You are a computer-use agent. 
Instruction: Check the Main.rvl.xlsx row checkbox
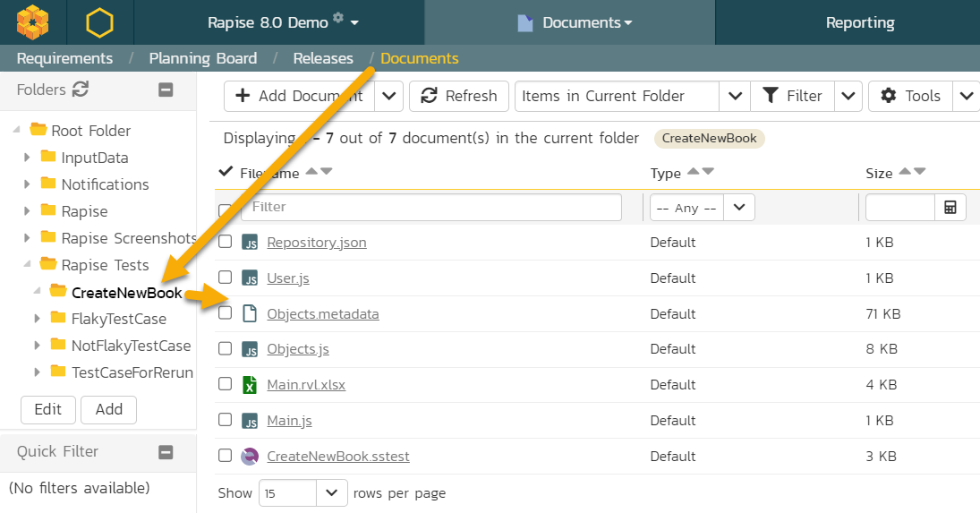tap(225, 384)
